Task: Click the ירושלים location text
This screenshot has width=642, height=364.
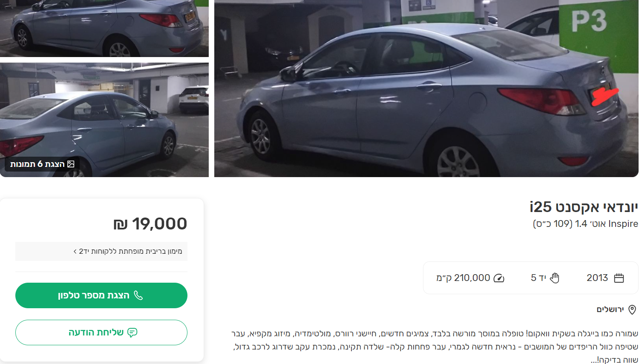Action: click(610, 310)
